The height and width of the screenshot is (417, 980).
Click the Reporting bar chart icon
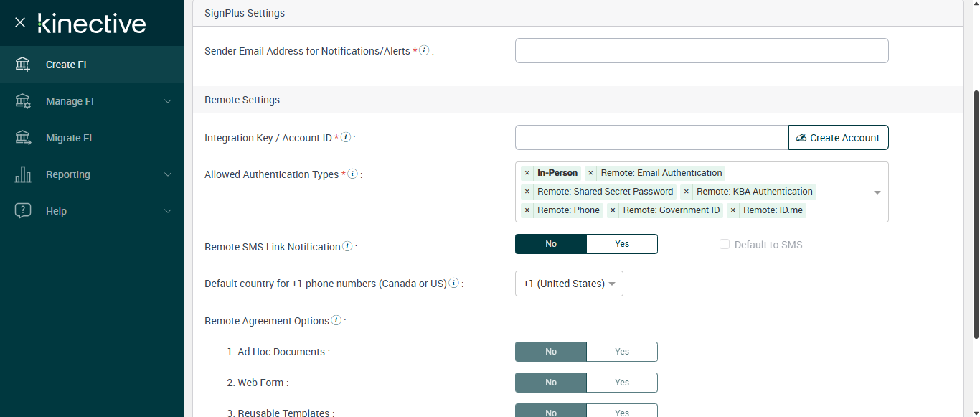(x=23, y=174)
